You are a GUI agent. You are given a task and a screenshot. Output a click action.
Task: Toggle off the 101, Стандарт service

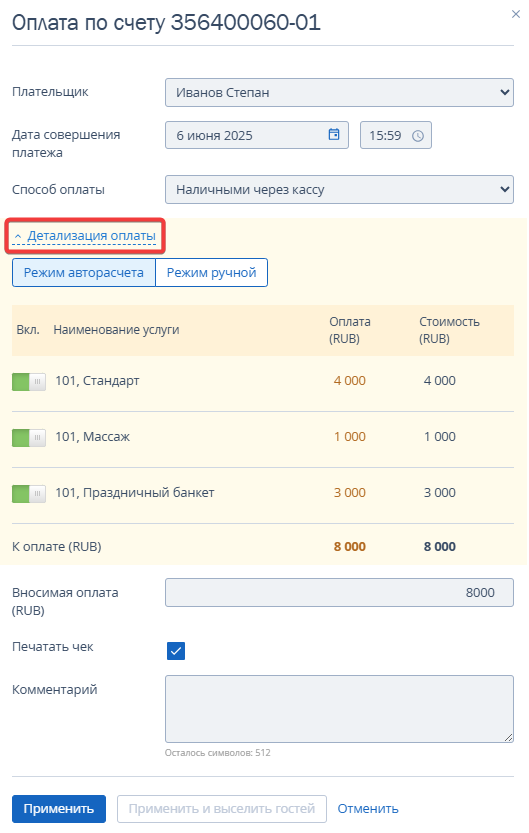click(x=29, y=381)
